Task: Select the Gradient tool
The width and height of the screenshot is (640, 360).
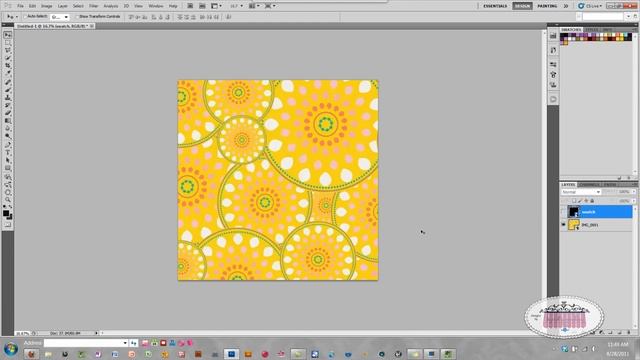Action: [8, 121]
